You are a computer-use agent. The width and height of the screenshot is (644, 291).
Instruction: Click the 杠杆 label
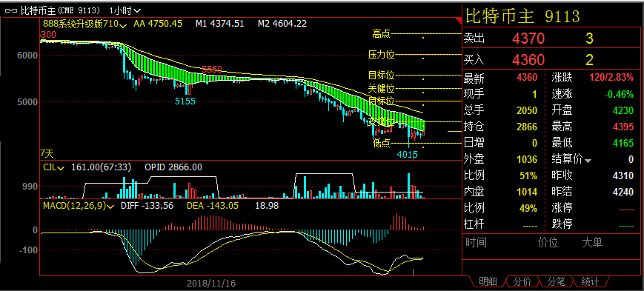[474, 224]
